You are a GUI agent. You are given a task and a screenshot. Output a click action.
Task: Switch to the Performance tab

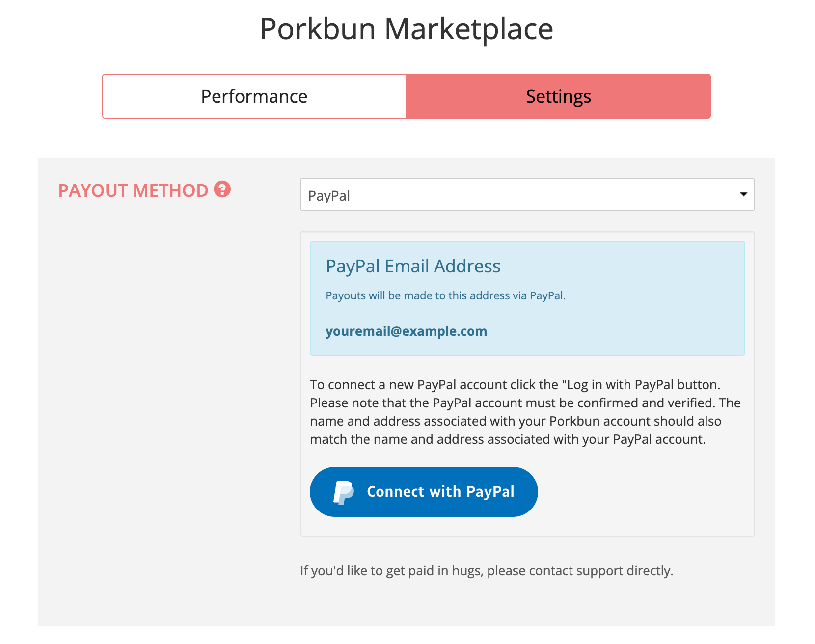coord(254,96)
